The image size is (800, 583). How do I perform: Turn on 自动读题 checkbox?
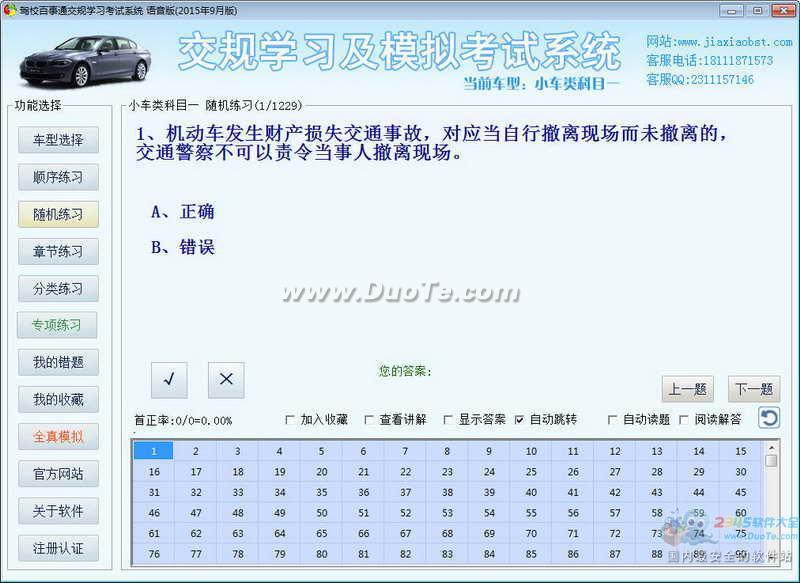612,420
